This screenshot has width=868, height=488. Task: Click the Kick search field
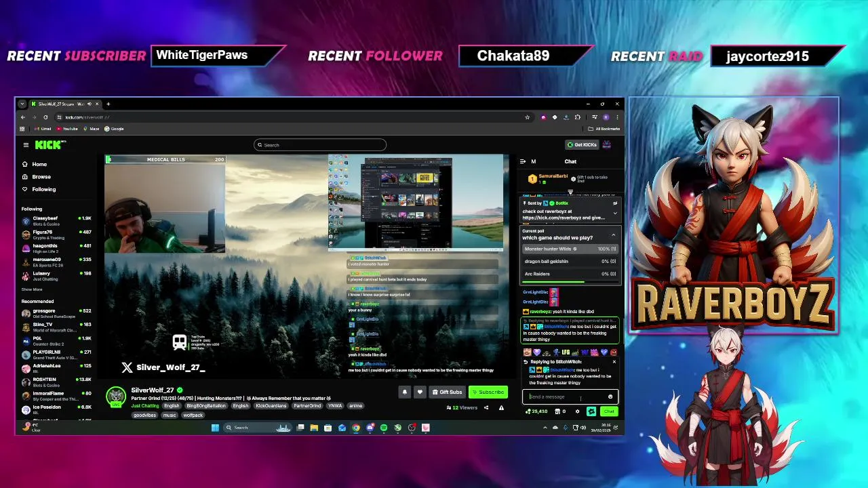(320, 144)
